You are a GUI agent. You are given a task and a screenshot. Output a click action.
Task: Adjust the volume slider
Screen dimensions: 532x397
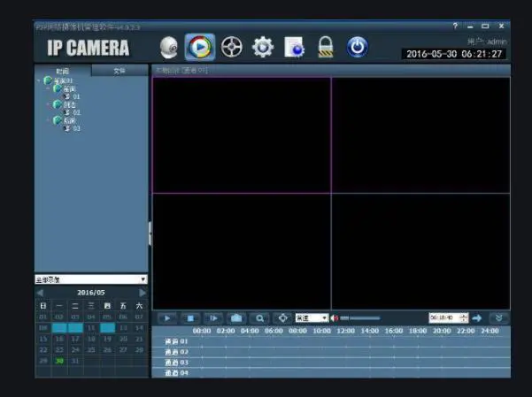360,318
